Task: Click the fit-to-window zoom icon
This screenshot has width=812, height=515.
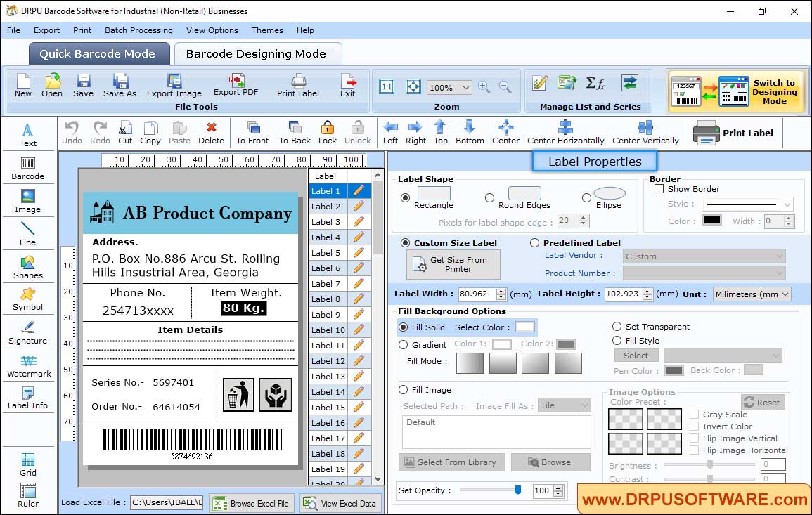Action: (x=413, y=86)
